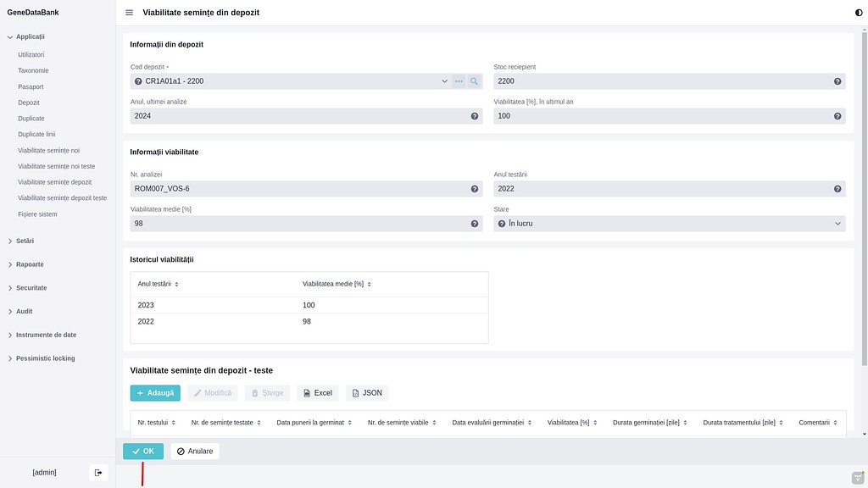Go to Viabilitate semințe depozit page
This screenshot has height=488, width=868.
click(x=55, y=182)
